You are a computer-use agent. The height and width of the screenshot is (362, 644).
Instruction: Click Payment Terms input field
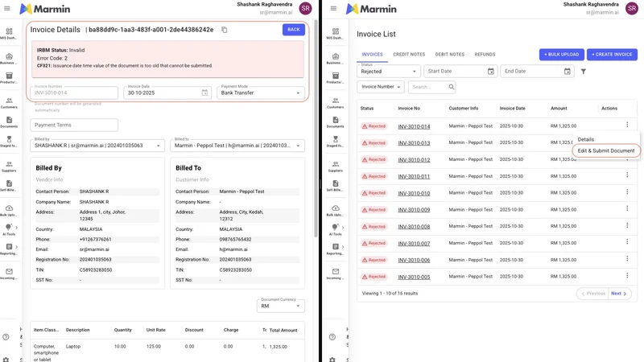tap(74, 125)
